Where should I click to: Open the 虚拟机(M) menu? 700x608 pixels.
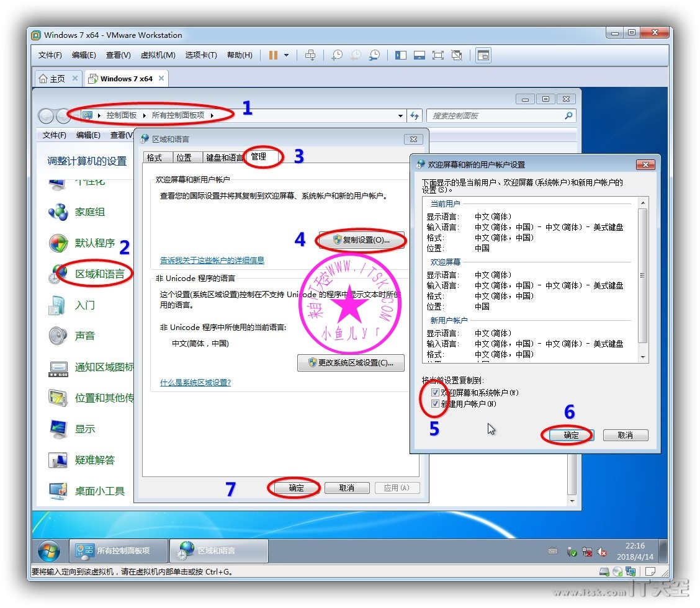(158, 55)
